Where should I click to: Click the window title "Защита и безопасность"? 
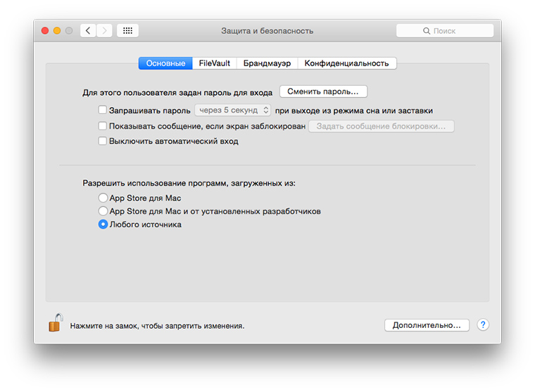pyautogui.click(x=267, y=31)
